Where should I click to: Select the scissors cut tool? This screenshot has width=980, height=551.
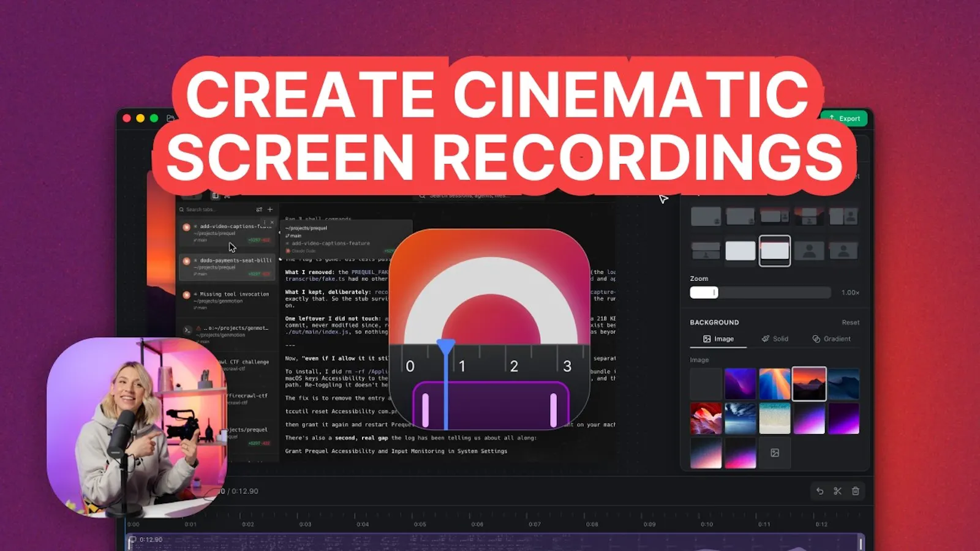(837, 491)
